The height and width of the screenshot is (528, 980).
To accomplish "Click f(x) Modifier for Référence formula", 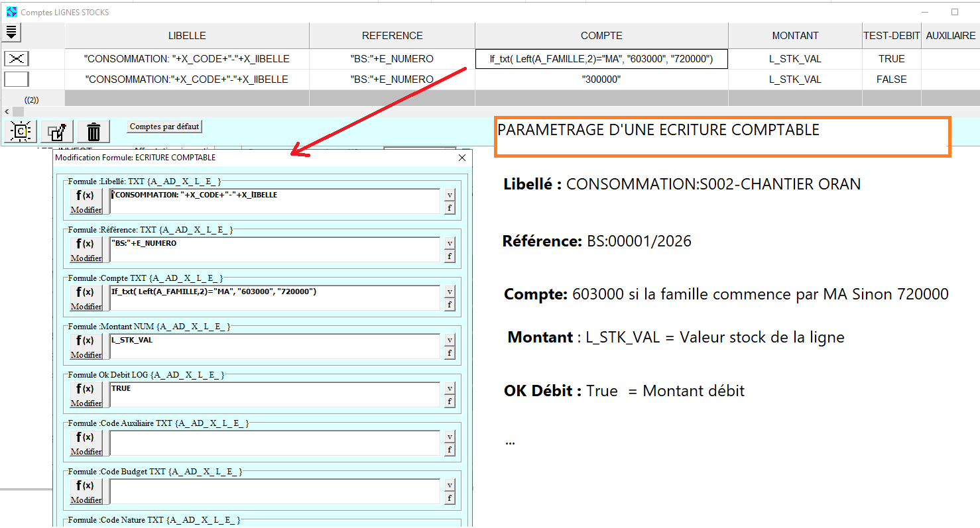I will pyautogui.click(x=86, y=250).
